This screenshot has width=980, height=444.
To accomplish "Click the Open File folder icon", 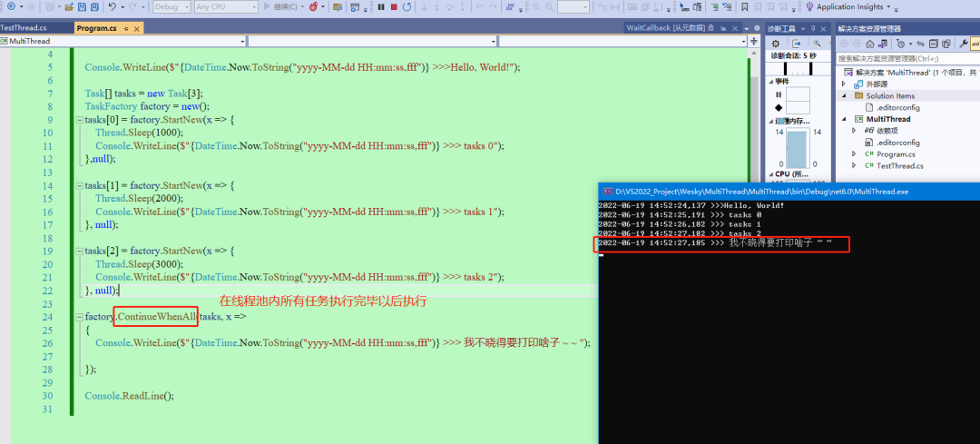I will (69, 7).
